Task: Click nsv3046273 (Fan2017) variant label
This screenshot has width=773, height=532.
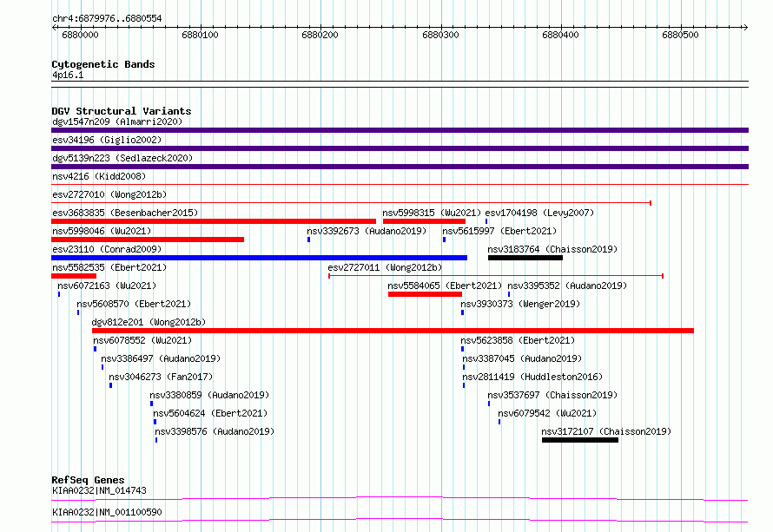Action: 161,377
